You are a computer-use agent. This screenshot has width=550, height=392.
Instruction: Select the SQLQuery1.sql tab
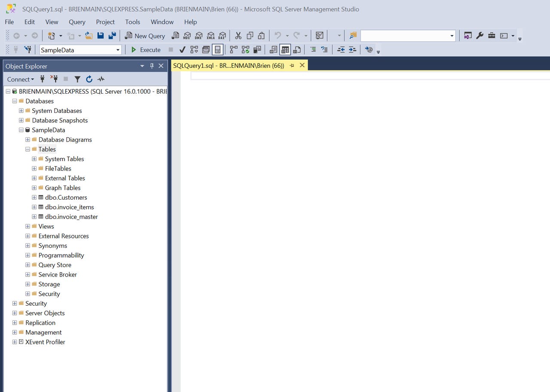pos(228,65)
